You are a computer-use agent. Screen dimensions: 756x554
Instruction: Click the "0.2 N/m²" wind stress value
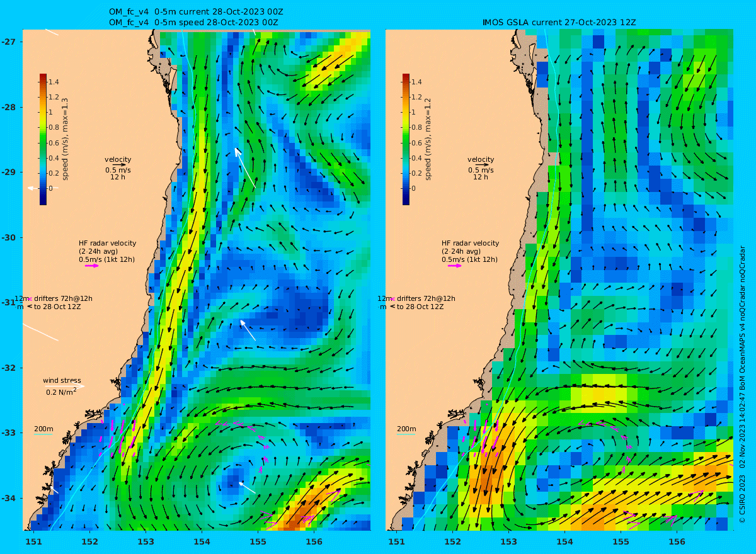(61, 392)
